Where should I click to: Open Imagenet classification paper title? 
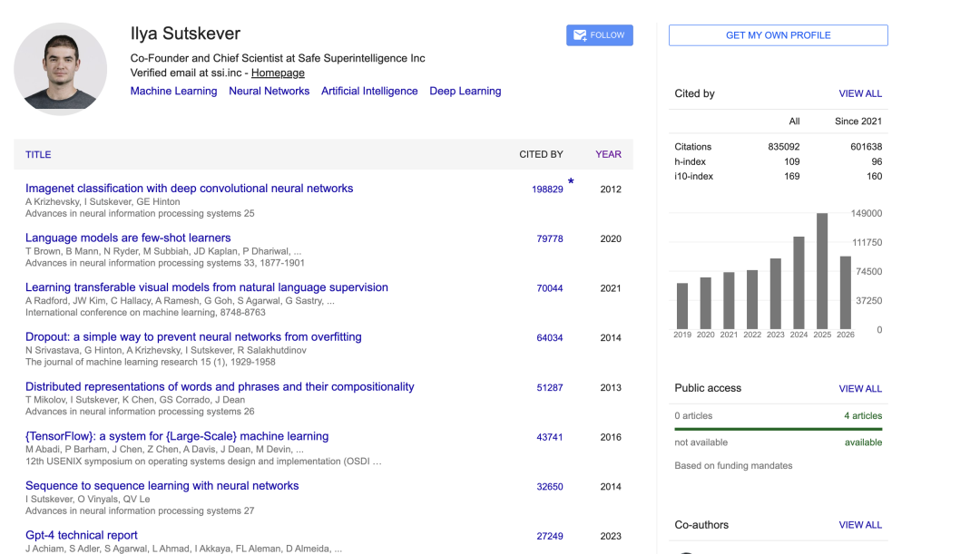click(190, 189)
